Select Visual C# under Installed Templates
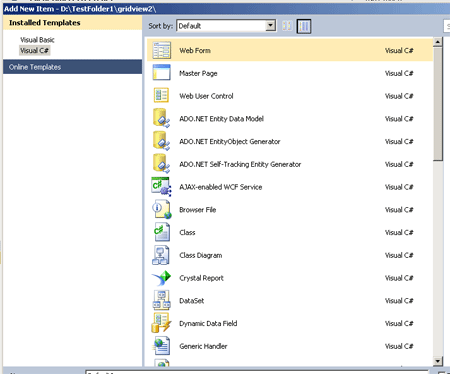The image size is (450, 374). tap(34, 51)
